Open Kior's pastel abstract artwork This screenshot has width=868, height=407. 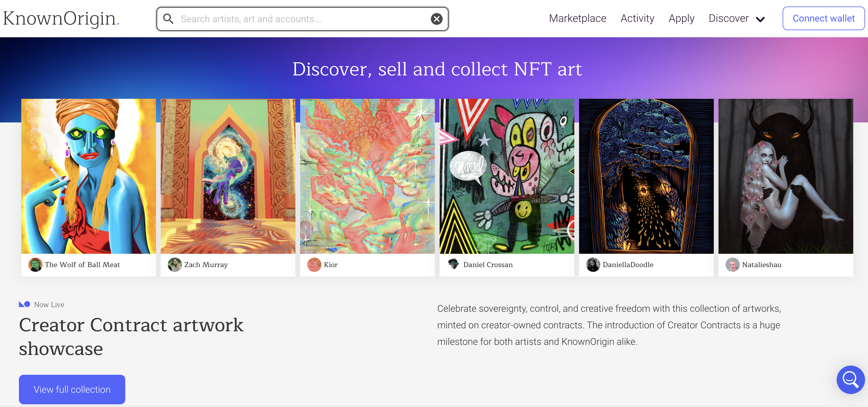[x=368, y=176]
